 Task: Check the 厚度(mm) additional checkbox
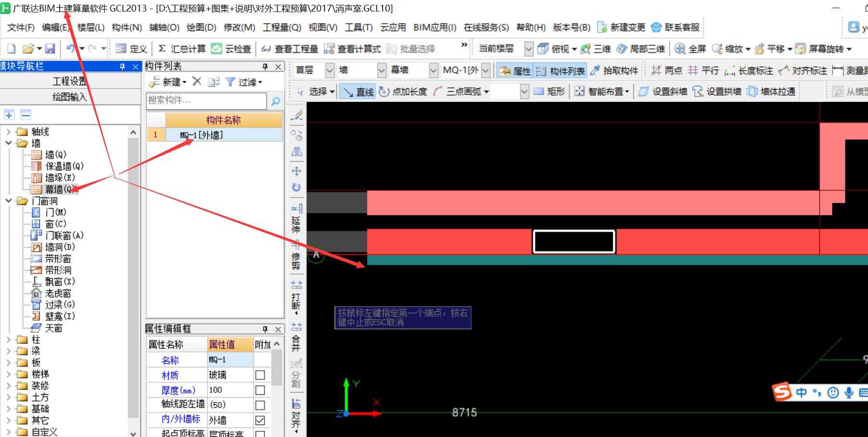tap(260, 390)
